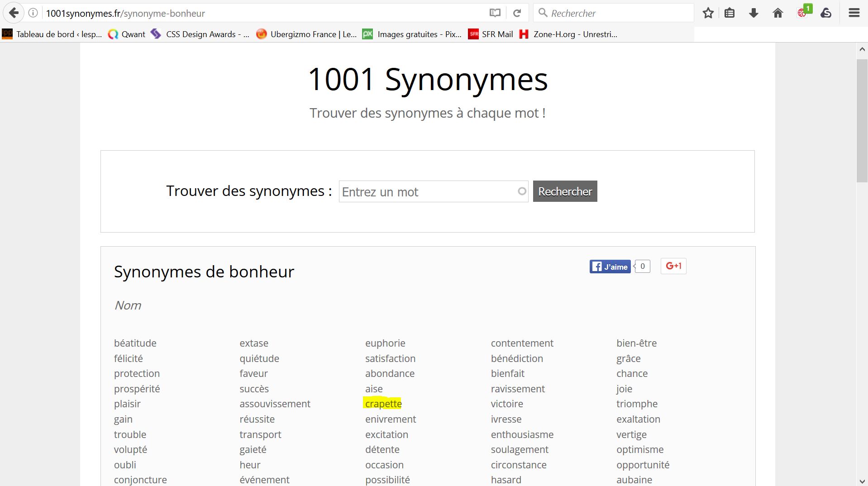Click the Facebook J'aime button
868x486 pixels.
[x=610, y=267]
